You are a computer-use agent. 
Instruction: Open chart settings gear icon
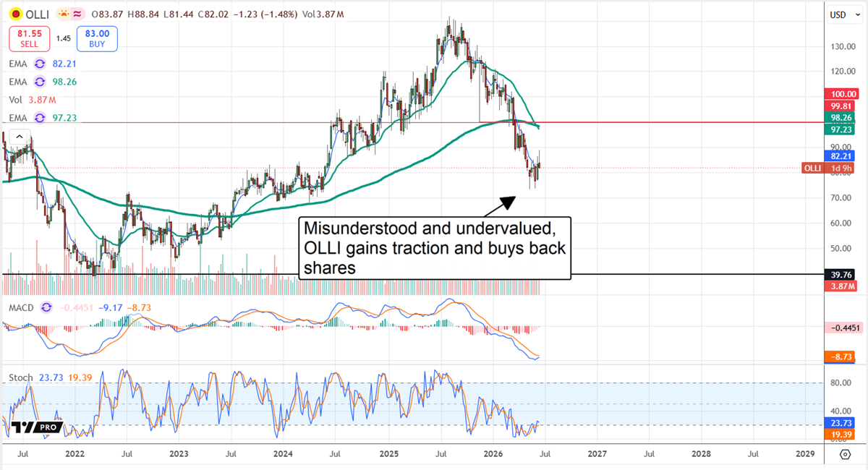845,453
